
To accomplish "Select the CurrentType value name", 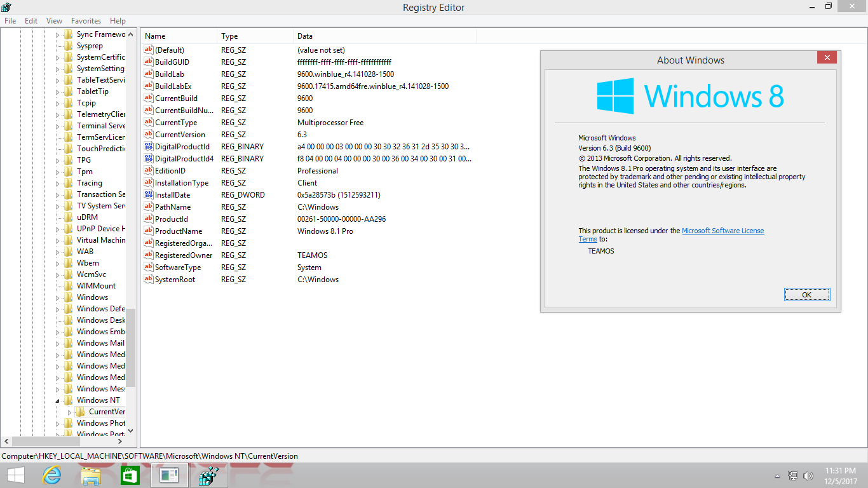I will (176, 123).
